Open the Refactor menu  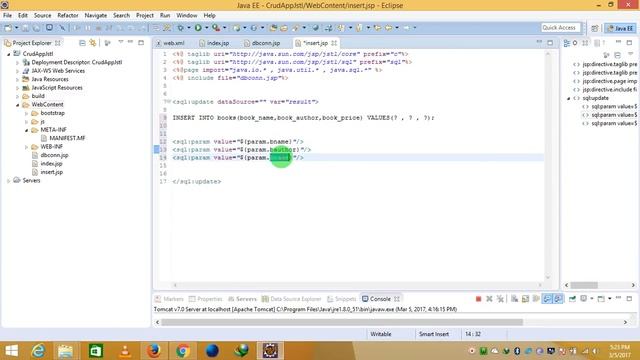tap(68, 16)
